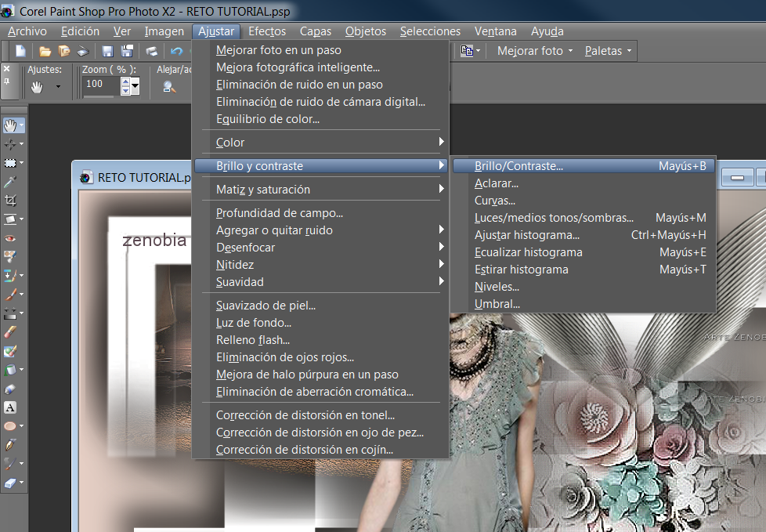Select the Dropper tool
This screenshot has width=766, height=532.
pyautogui.click(x=9, y=182)
